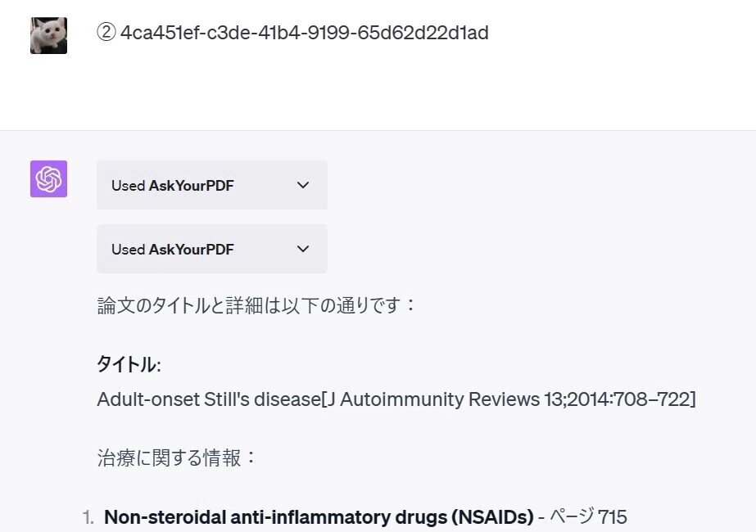The image size is (756, 532).
Task: Click the 治療に関する情報 line
Action: pos(176,458)
